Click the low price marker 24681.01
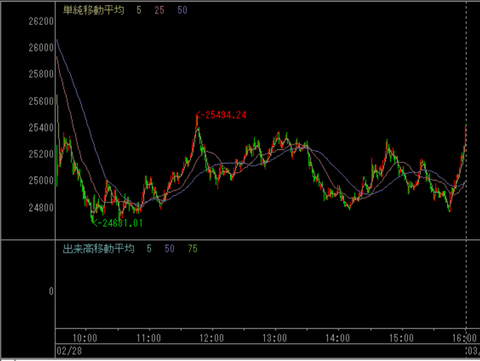The width and height of the screenshot is (480, 361). (117, 223)
